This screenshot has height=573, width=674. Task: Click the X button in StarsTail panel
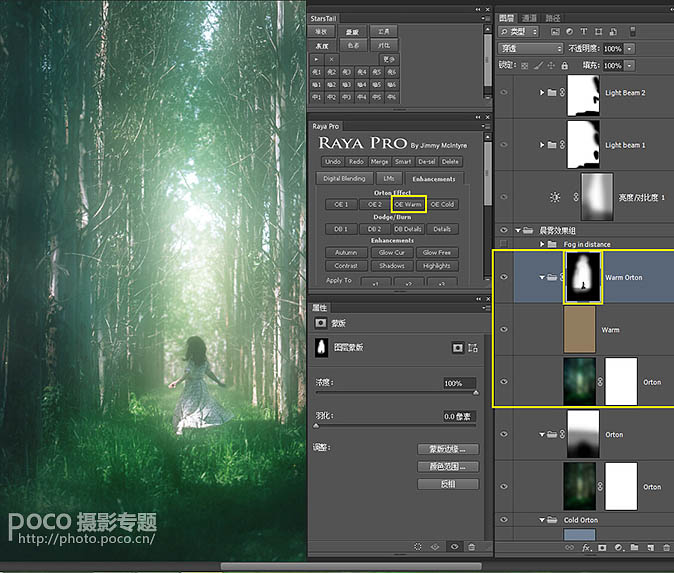pyautogui.click(x=331, y=59)
